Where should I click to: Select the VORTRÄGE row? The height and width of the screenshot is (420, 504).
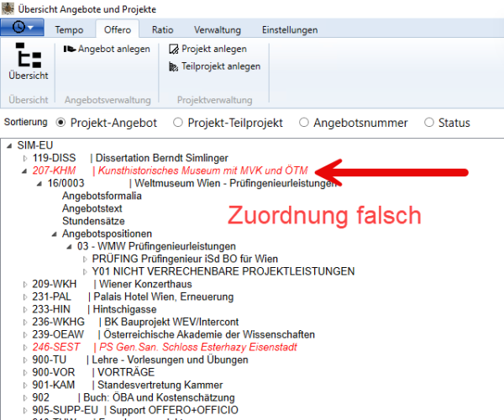point(93,372)
